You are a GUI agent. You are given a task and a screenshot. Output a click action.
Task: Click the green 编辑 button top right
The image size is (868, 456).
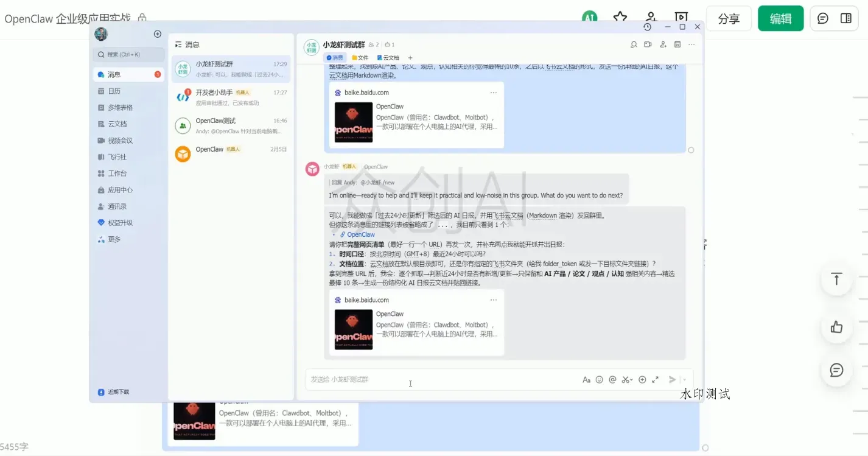point(780,19)
